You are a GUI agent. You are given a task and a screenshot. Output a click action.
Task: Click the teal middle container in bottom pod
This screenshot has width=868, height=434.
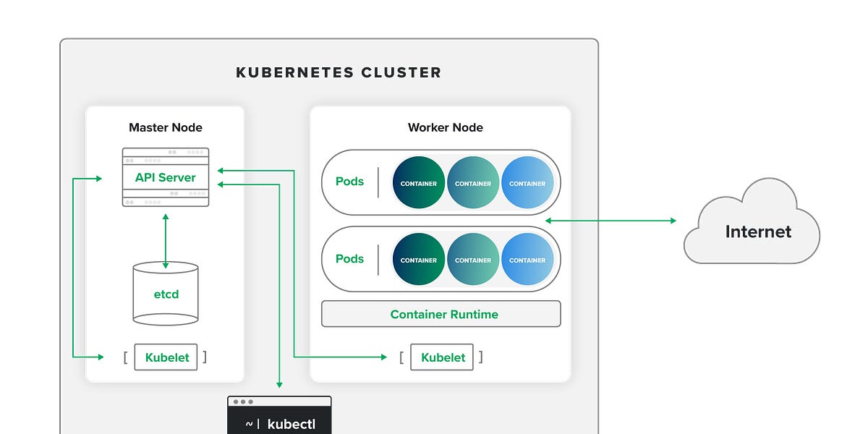473,260
